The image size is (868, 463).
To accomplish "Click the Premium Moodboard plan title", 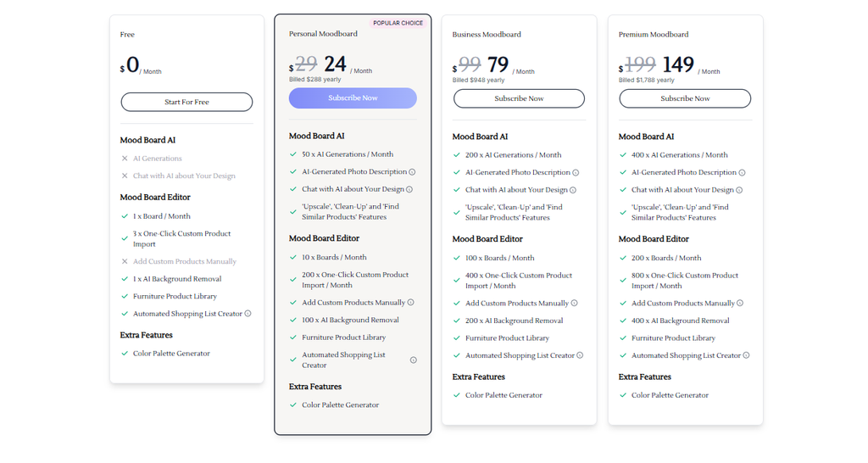I will click(x=654, y=34).
